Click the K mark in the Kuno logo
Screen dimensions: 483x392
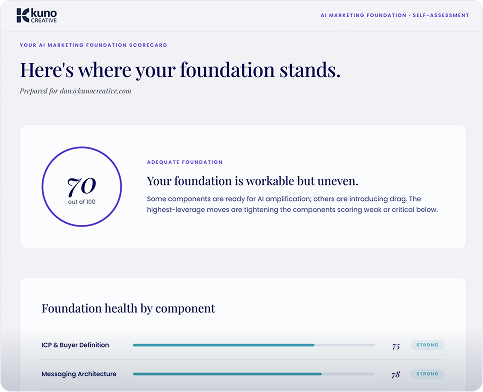[x=23, y=16]
